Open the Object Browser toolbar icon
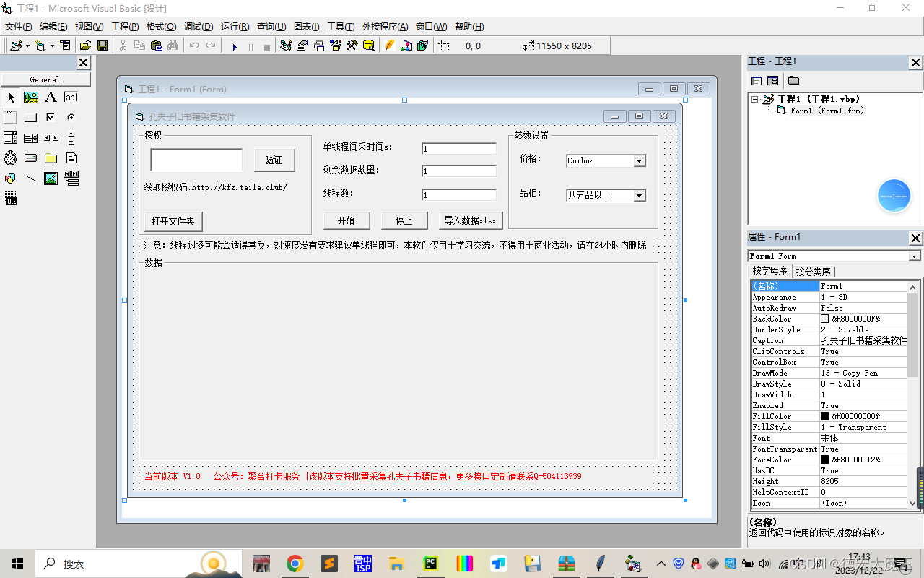924x578 pixels. (x=336, y=46)
